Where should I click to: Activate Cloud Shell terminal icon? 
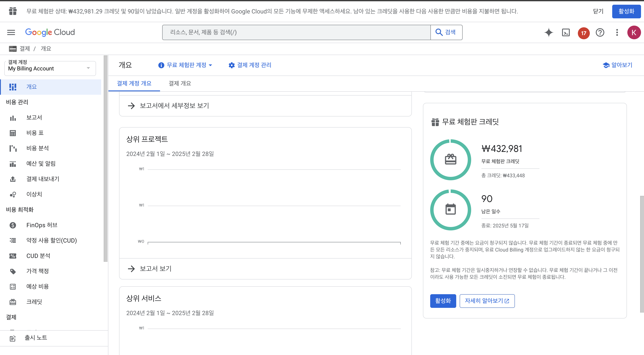click(x=566, y=32)
